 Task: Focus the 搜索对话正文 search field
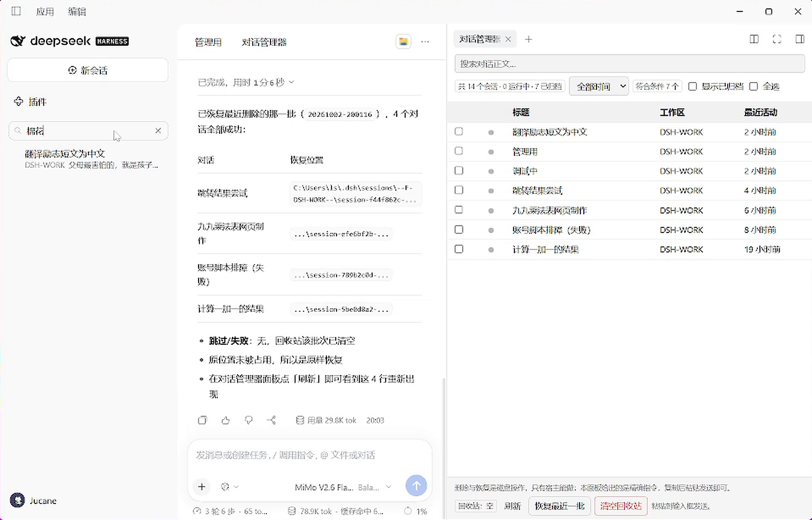coord(630,64)
